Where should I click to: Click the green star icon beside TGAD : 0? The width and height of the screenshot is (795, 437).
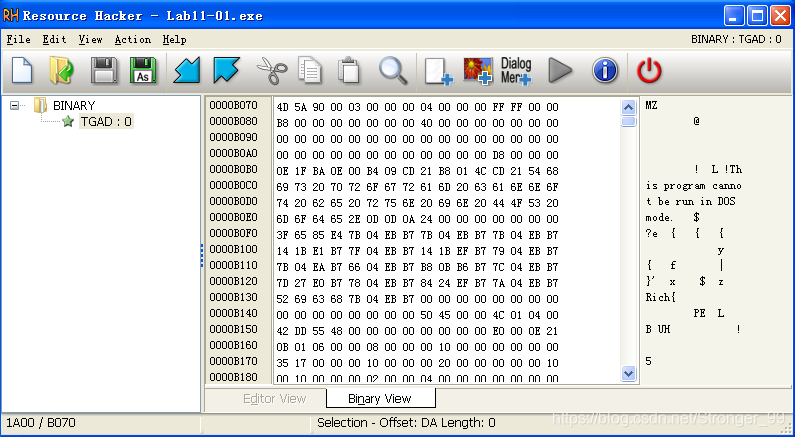point(68,121)
